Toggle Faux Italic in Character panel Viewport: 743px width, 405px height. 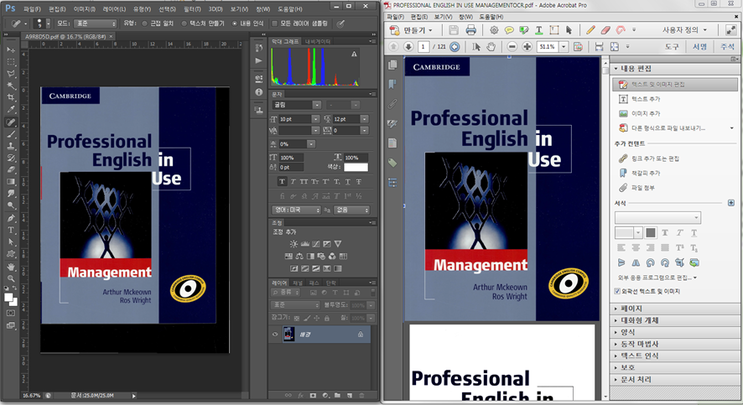[x=293, y=181]
